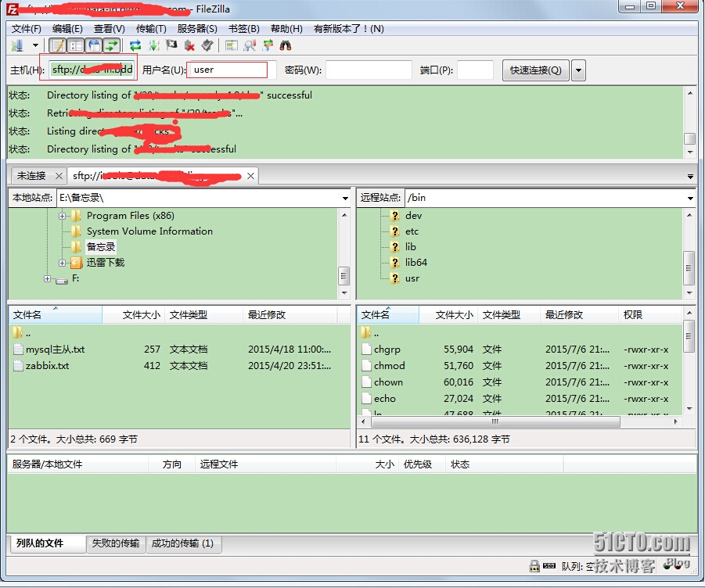The width and height of the screenshot is (705, 588).
Task: Refresh file and folder lists
Action: (135, 45)
